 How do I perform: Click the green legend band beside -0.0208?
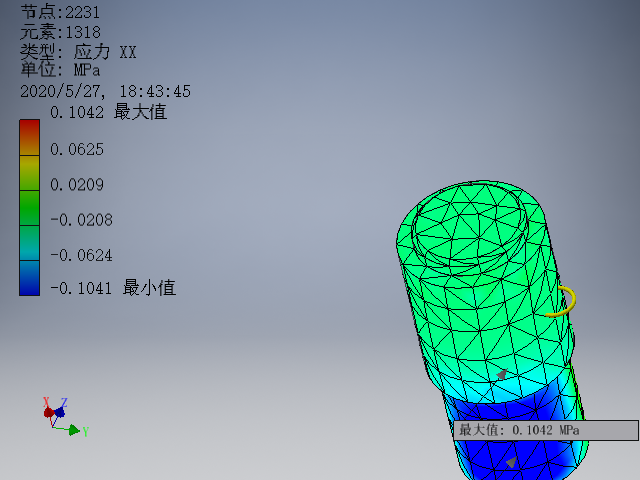tap(29, 208)
